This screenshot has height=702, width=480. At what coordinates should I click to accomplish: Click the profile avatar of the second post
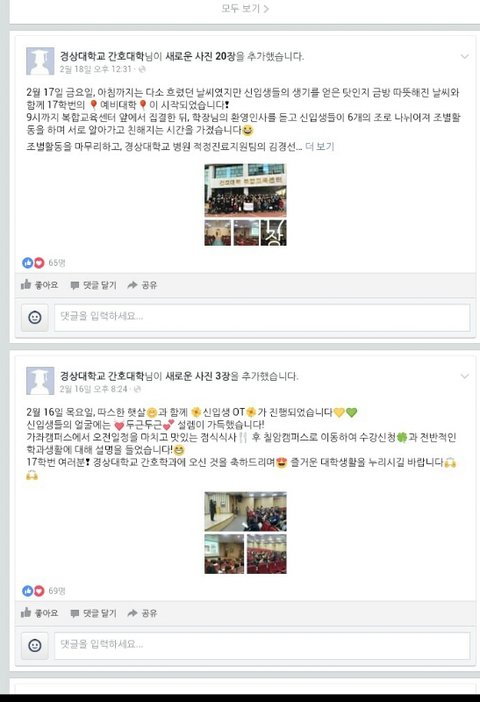click(x=40, y=381)
